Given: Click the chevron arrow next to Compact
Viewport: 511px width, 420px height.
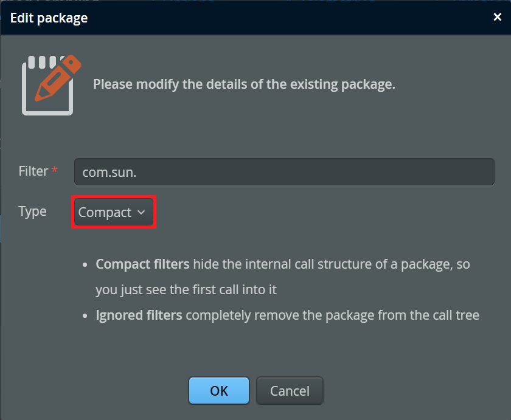Looking at the screenshot, I should [x=141, y=212].
